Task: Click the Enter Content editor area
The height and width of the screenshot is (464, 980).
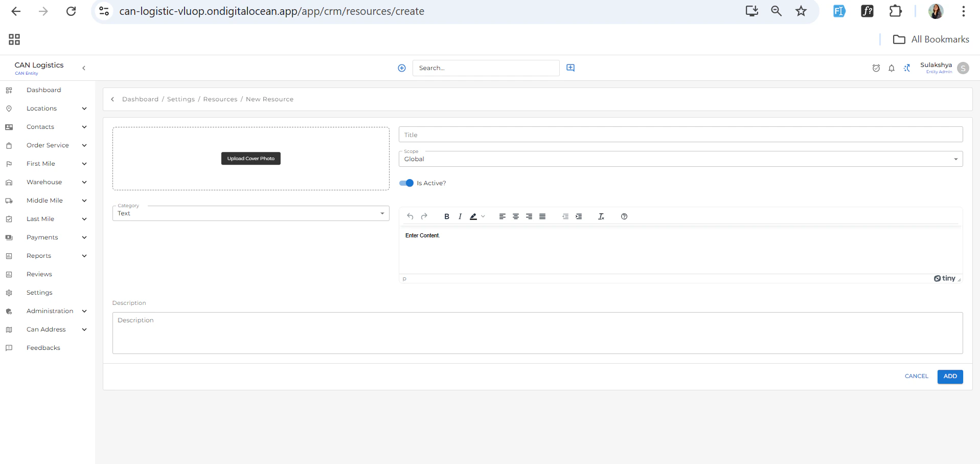Action: 680,250
